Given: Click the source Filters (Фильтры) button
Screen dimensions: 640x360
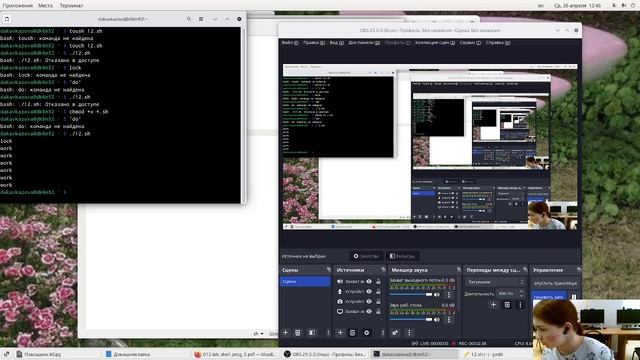Looking at the screenshot, I should click(x=402, y=256).
